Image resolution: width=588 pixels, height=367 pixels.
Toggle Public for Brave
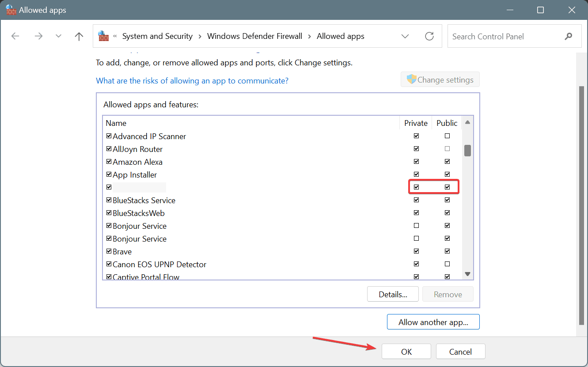[447, 251]
